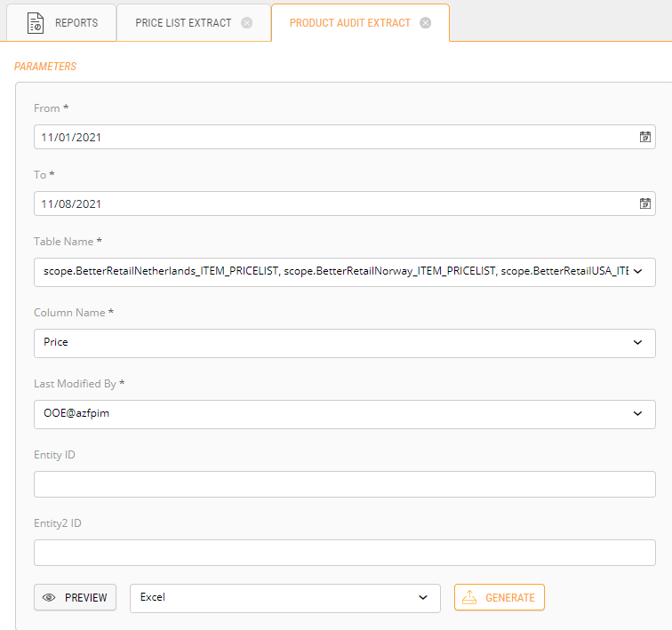This screenshot has height=630, width=672.
Task: Open the From date calendar picker
Action: pyautogui.click(x=645, y=137)
